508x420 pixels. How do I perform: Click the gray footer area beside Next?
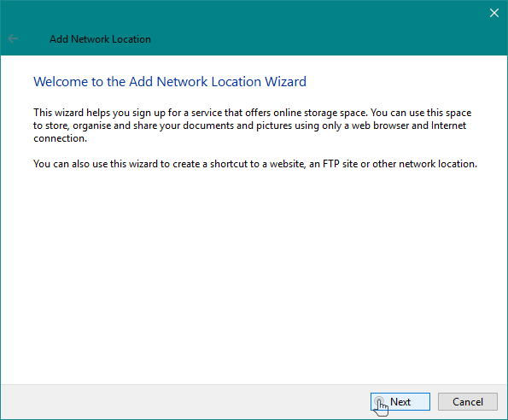click(x=184, y=402)
